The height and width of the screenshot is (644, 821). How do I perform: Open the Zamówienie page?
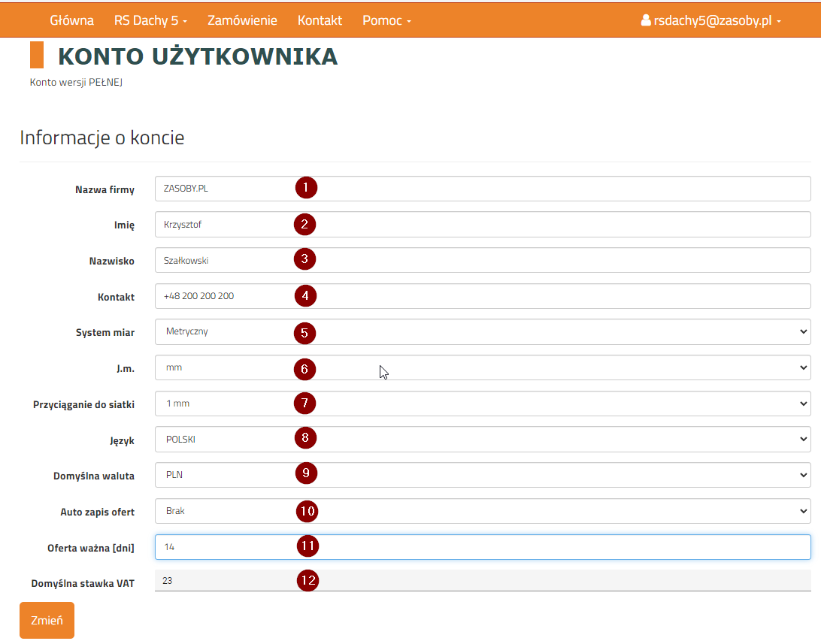pyautogui.click(x=242, y=20)
